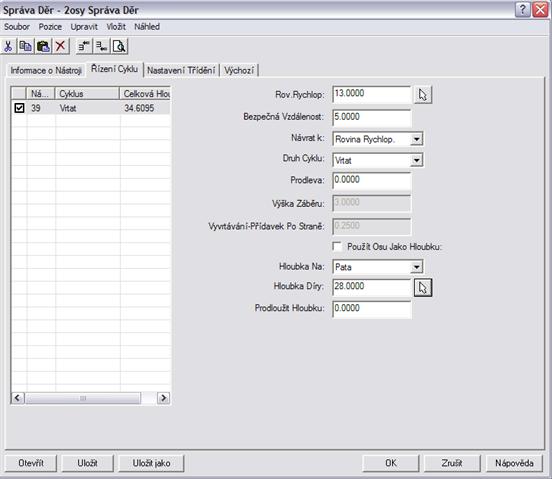Click the list's horizontal scrollbar right arrow
This screenshot has width=552, height=479.
tap(163, 398)
